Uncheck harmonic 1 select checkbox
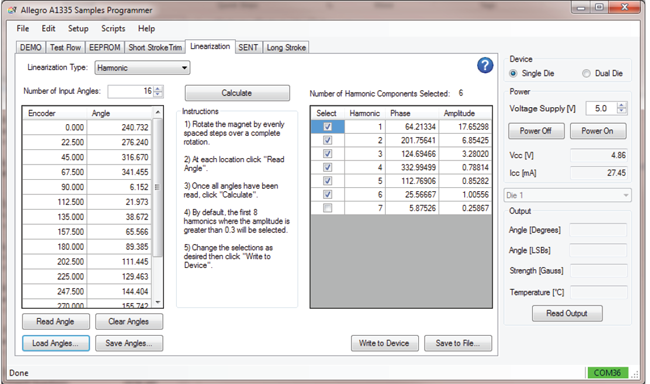Screen dimensions: 650x384 tap(327, 126)
